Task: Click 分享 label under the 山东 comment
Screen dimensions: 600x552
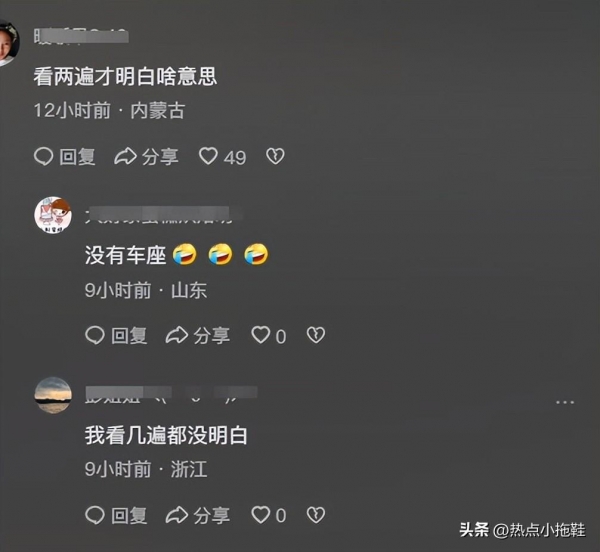Action: [212, 336]
